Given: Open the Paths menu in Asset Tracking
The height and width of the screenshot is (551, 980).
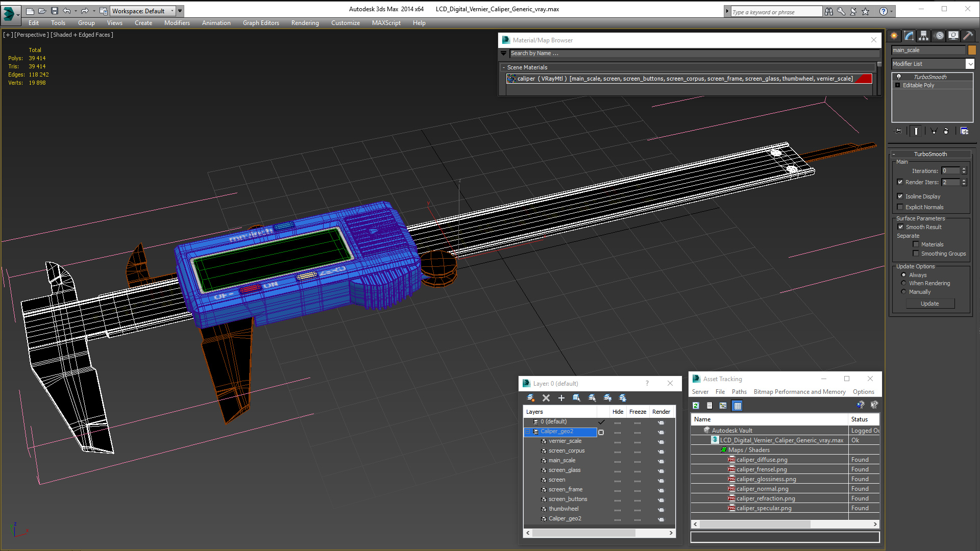Looking at the screenshot, I should tap(739, 392).
